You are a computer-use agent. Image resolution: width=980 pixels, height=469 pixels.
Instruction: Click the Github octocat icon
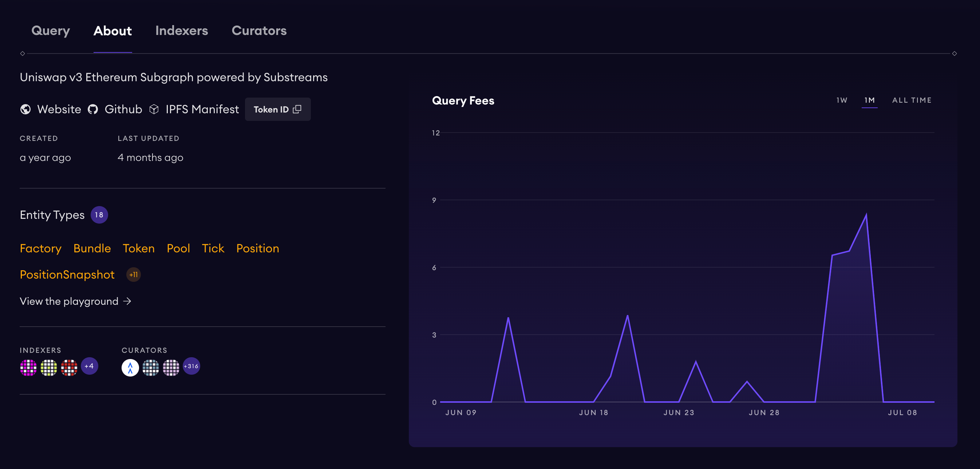click(93, 110)
